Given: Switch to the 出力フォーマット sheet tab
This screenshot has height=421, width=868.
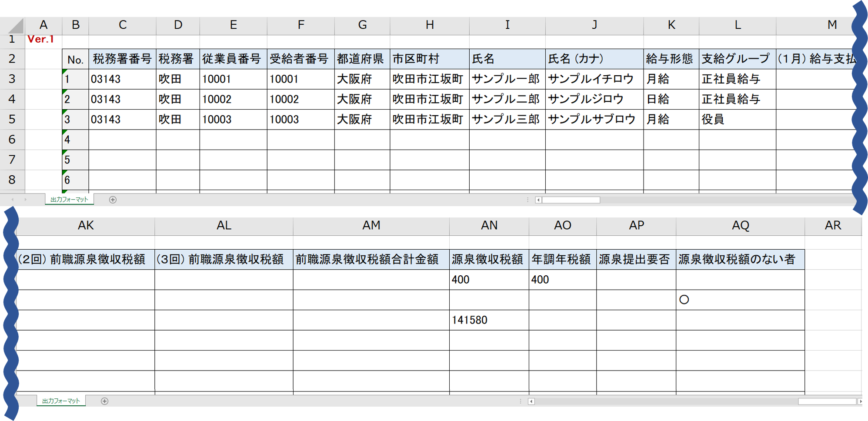Looking at the screenshot, I should 70,199.
